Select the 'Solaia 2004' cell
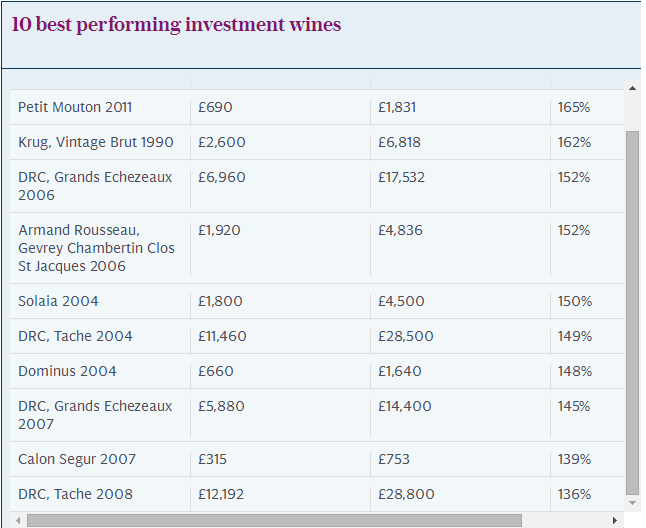Screen dimensions: 646x528 [100, 301]
